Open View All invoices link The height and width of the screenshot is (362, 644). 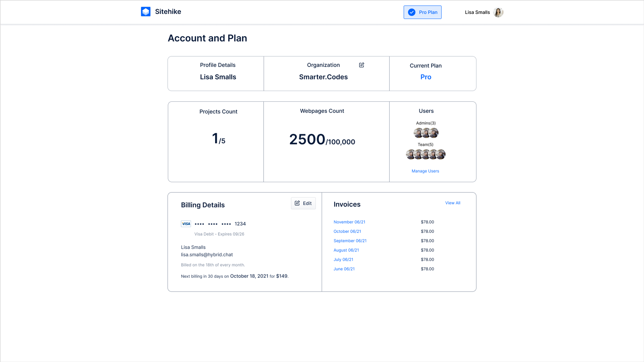[452, 203]
